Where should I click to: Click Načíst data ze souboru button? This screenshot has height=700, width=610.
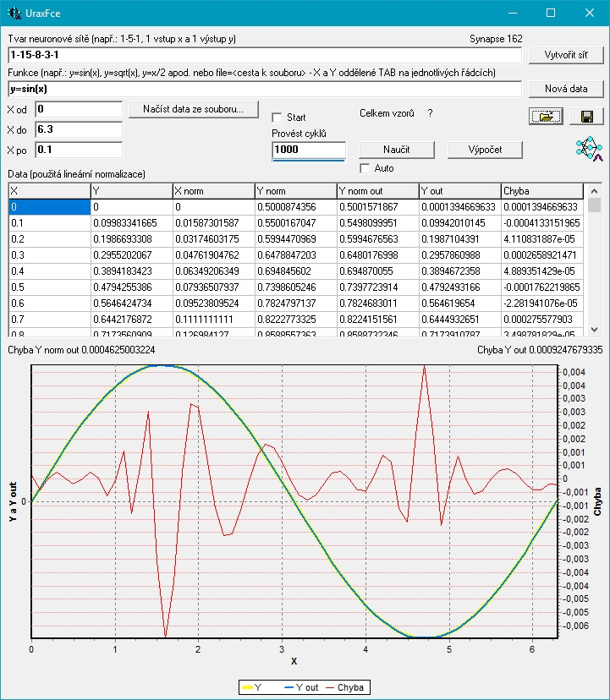(x=194, y=109)
